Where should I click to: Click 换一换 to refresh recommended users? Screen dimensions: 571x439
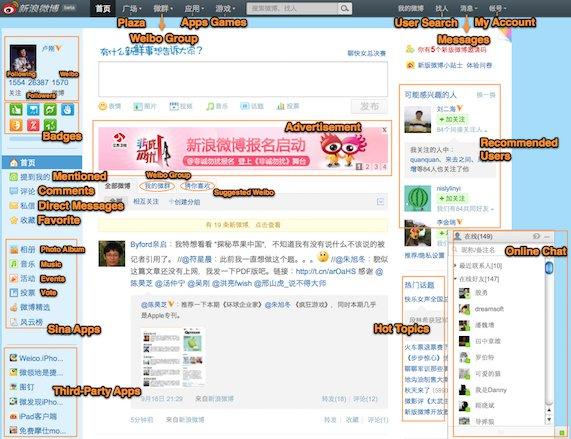[x=486, y=95]
